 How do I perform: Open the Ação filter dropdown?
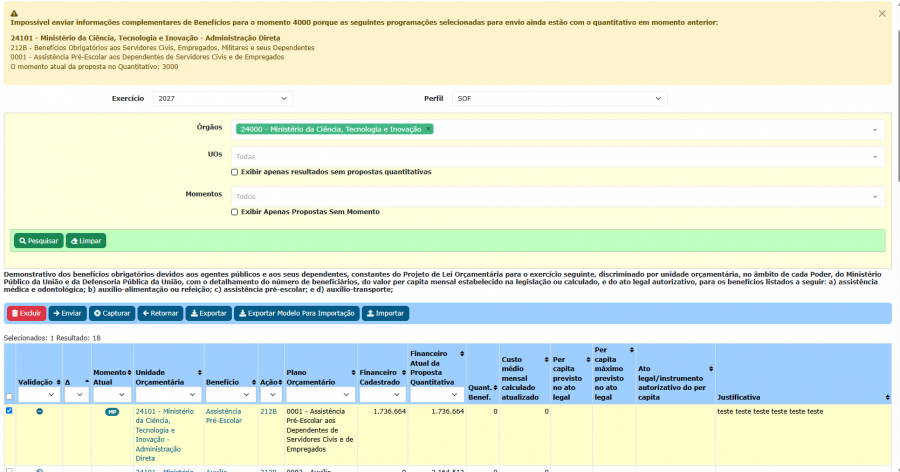click(271, 394)
